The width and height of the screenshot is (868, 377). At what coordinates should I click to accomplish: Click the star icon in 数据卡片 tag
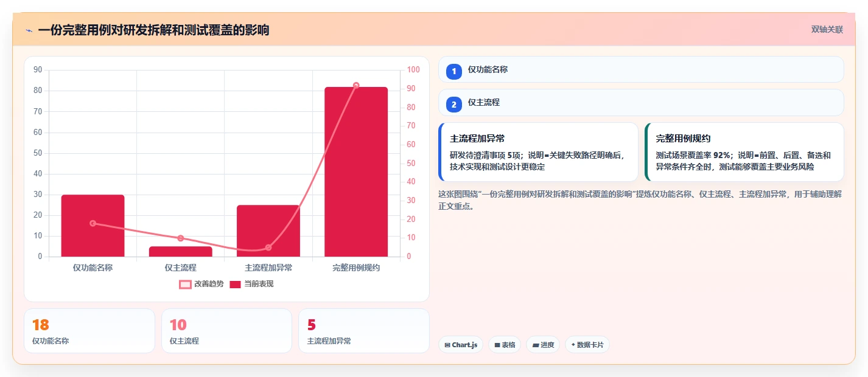(x=573, y=345)
